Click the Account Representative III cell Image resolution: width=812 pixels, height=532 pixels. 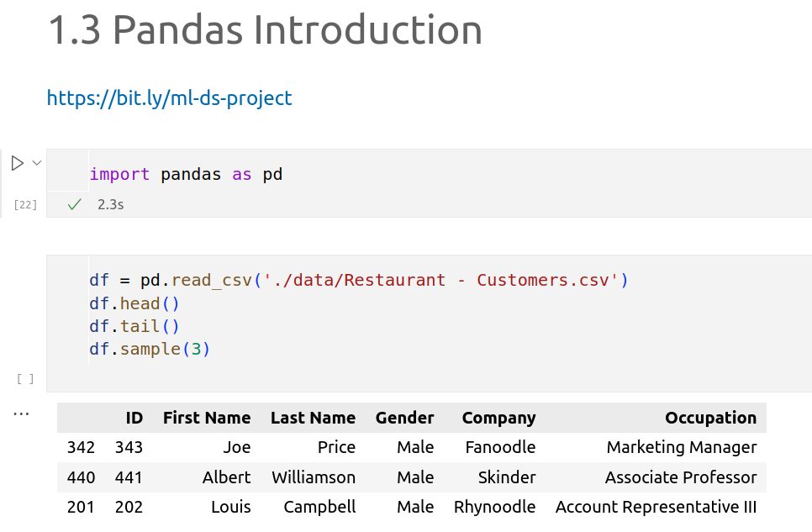point(656,507)
